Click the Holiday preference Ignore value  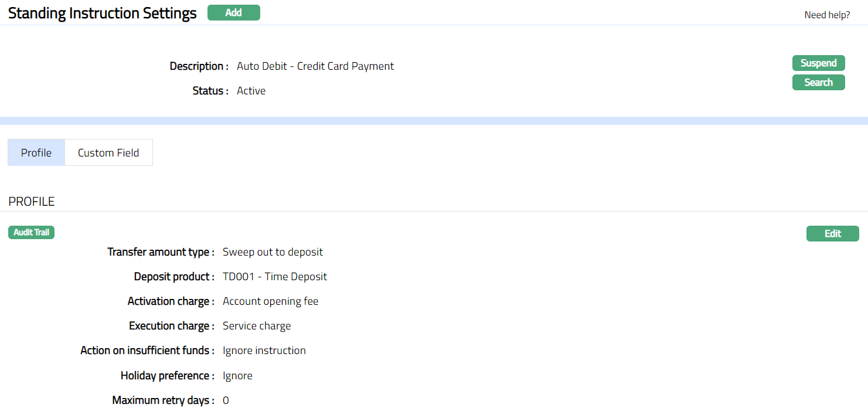coord(237,376)
